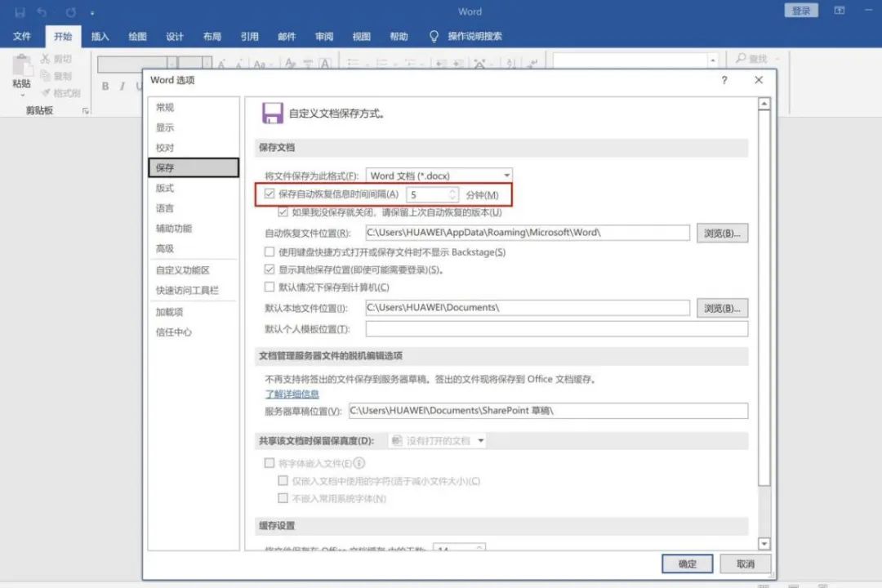Viewport: 882px width, 588px height.
Task: Select 高级 in options sidebar
Action: coord(194,248)
